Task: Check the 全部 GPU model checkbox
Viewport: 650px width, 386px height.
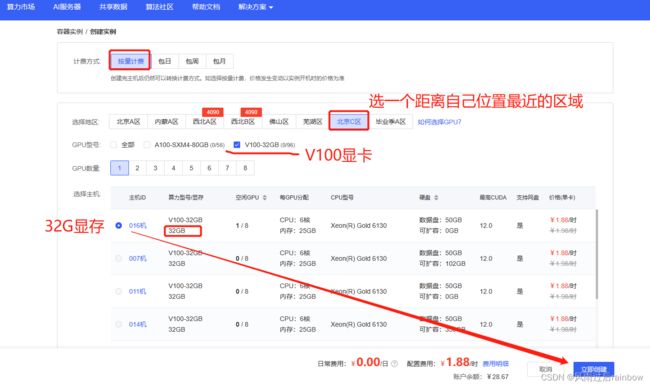Action: pos(113,145)
